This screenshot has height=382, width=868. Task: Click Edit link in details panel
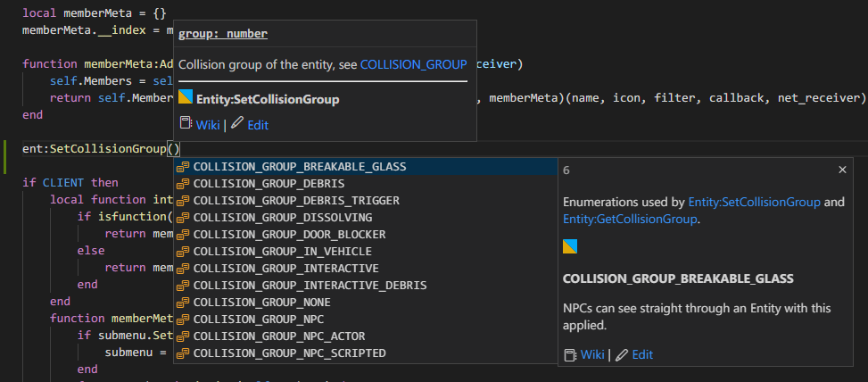[642, 355]
